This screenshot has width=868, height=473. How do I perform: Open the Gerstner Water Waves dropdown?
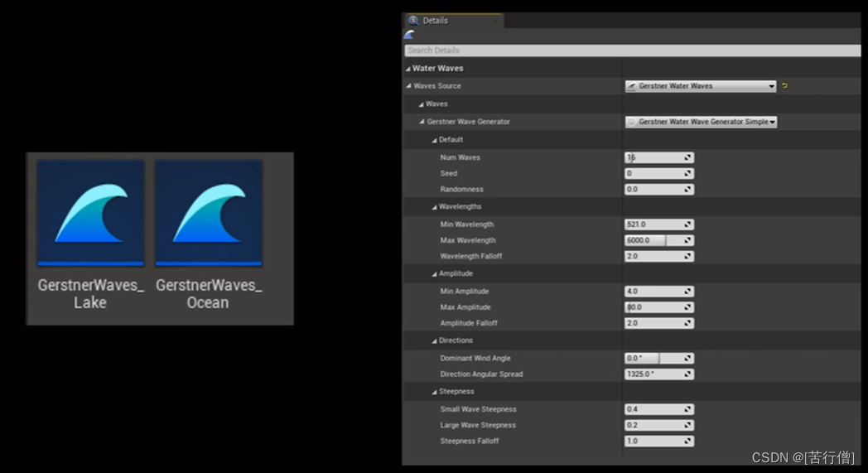coord(700,86)
